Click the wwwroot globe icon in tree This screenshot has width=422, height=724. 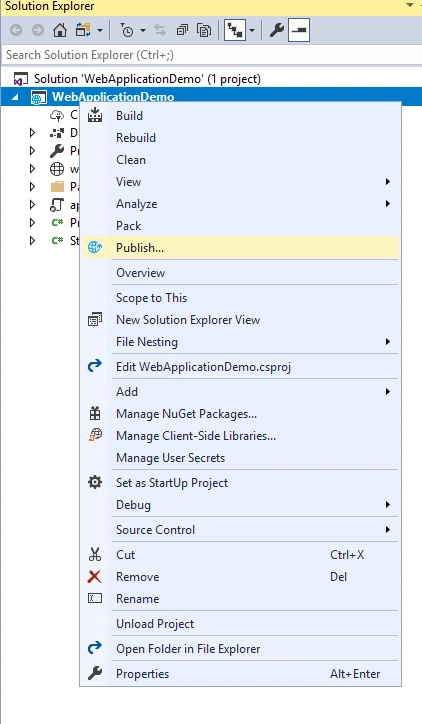tap(57, 169)
